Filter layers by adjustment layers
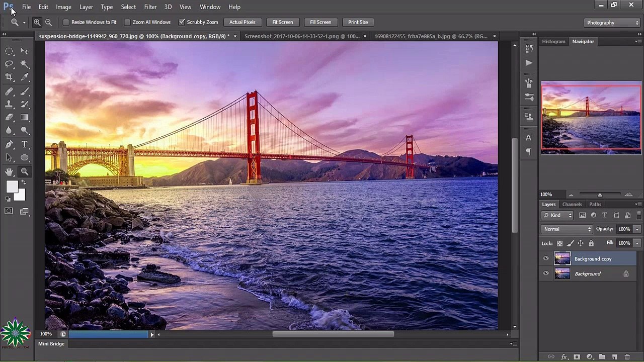Screen dimensions: 644x362 tap(593, 215)
